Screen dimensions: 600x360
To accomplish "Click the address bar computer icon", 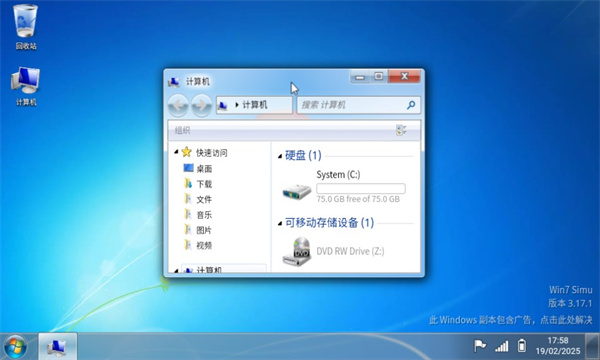I will coord(223,105).
